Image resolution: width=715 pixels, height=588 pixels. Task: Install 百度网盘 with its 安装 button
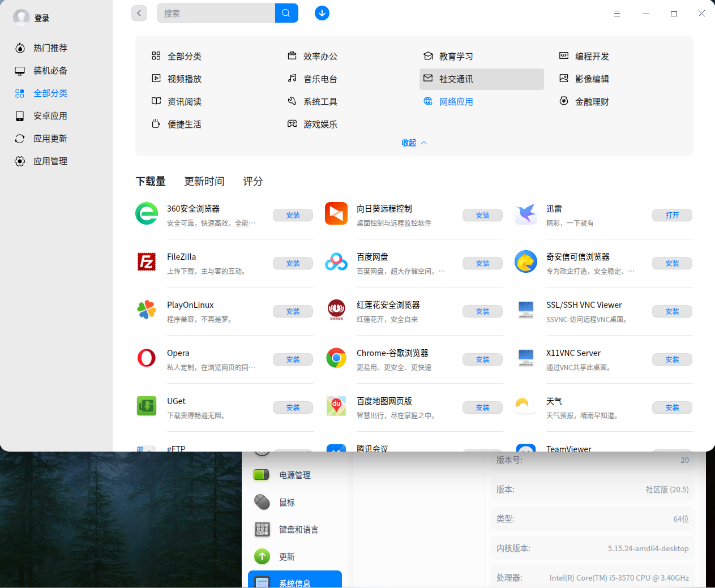click(x=482, y=263)
